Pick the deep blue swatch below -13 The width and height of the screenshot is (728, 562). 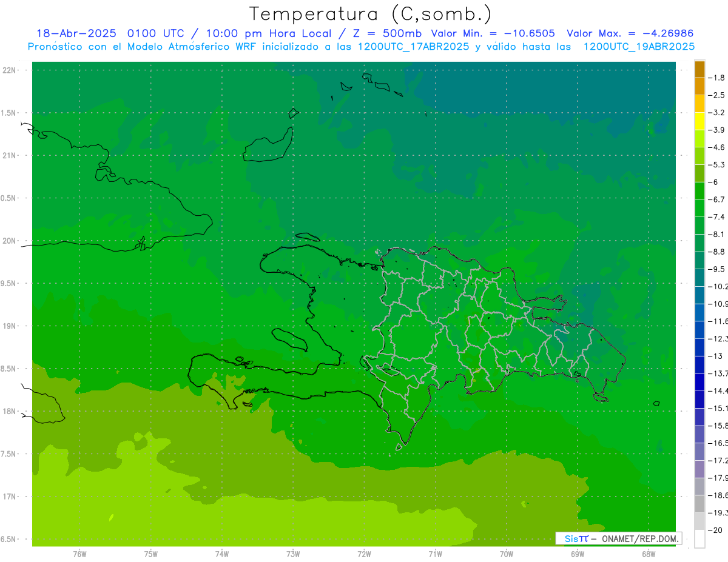tap(699, 365)
